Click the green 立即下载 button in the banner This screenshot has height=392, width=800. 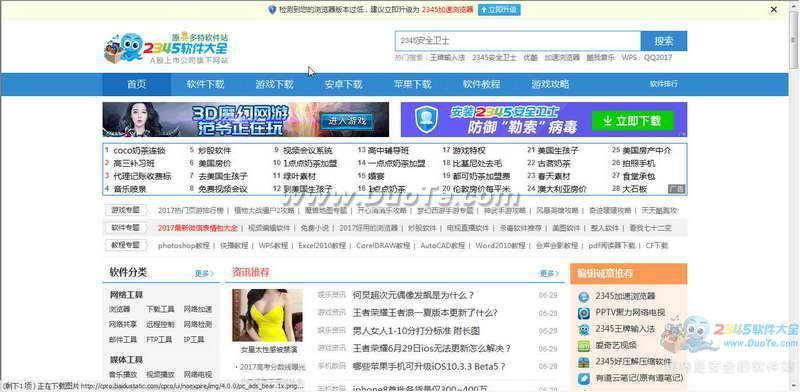633,121
